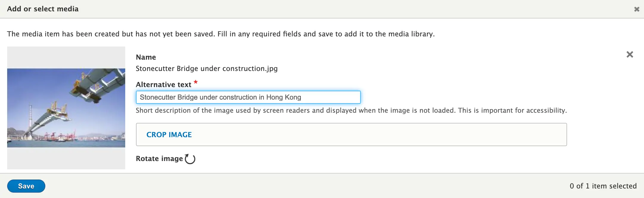Select the Stonecutter Bridge thumbnail preview

coord(66,108)
